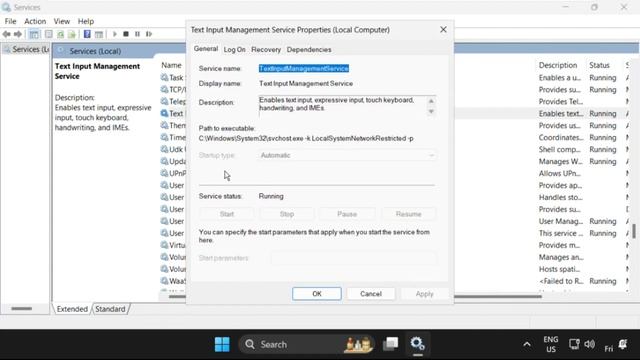This screenshot has width=640, height=360.
Task: Click the Pause Service icon in toolbar
Action: click(x=138, y=34)
